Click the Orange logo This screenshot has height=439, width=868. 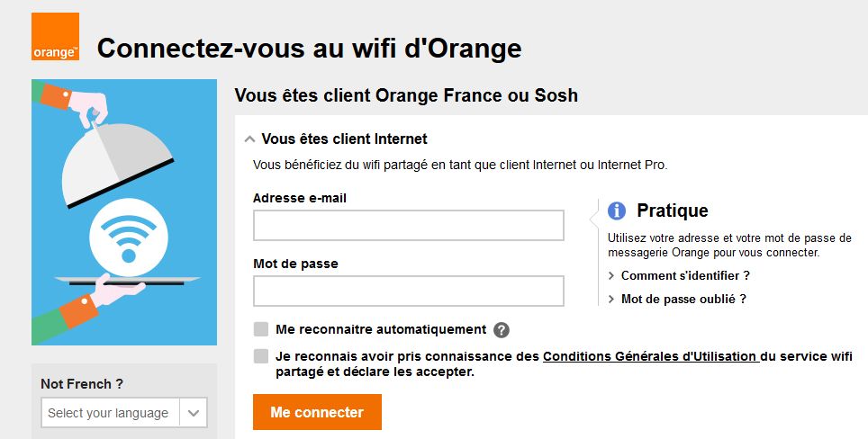tap(56, 37)
